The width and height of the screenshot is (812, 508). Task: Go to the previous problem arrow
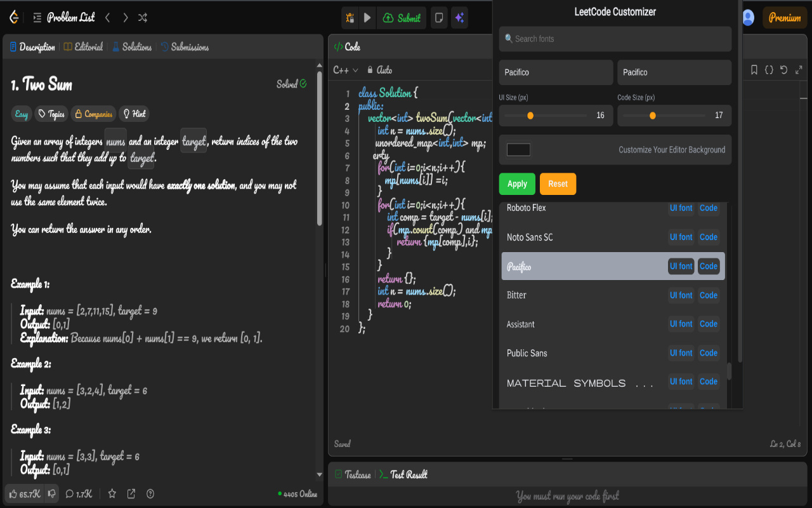108,18
